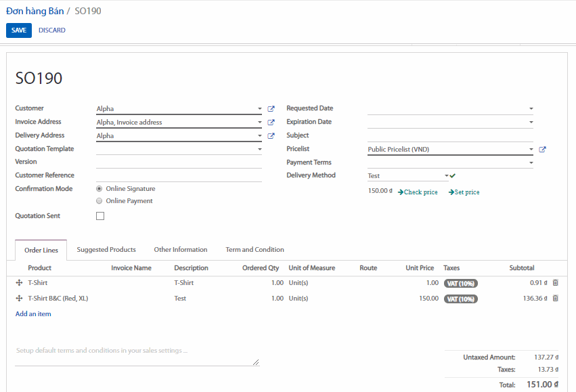
Task: Expand the Quotation Template dropdown
Action: tap(259, 150)
